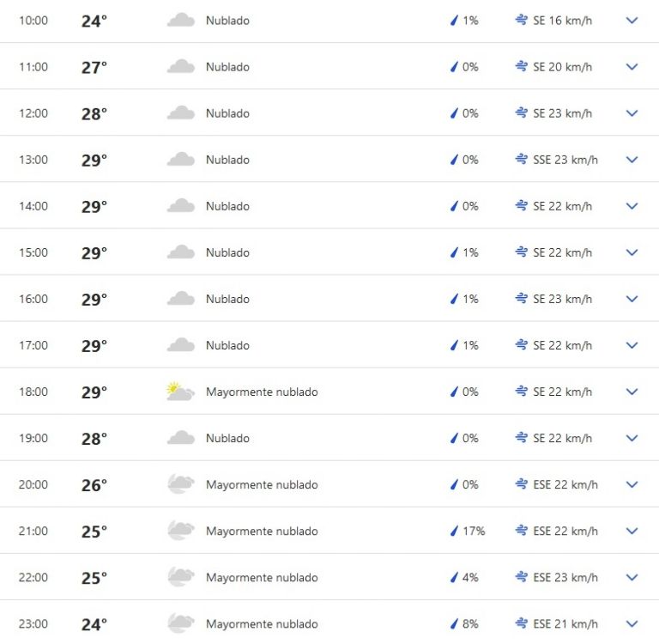Screen dimensions: 659x644
Task: Expand the 18:00 forecast row
Action: (632, 392)
